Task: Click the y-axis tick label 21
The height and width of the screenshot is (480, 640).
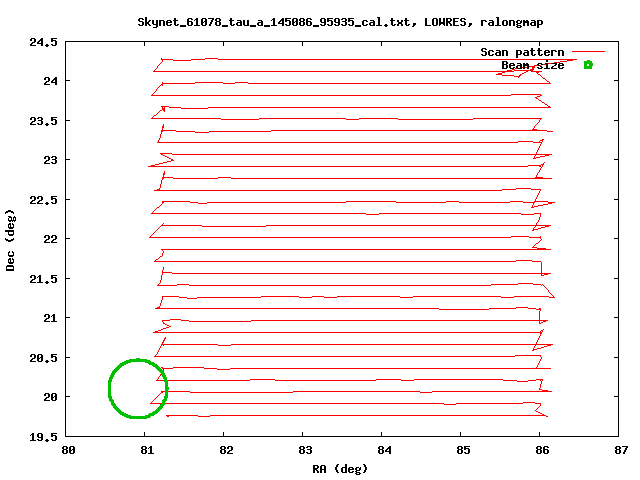Action: coord(50,318)
